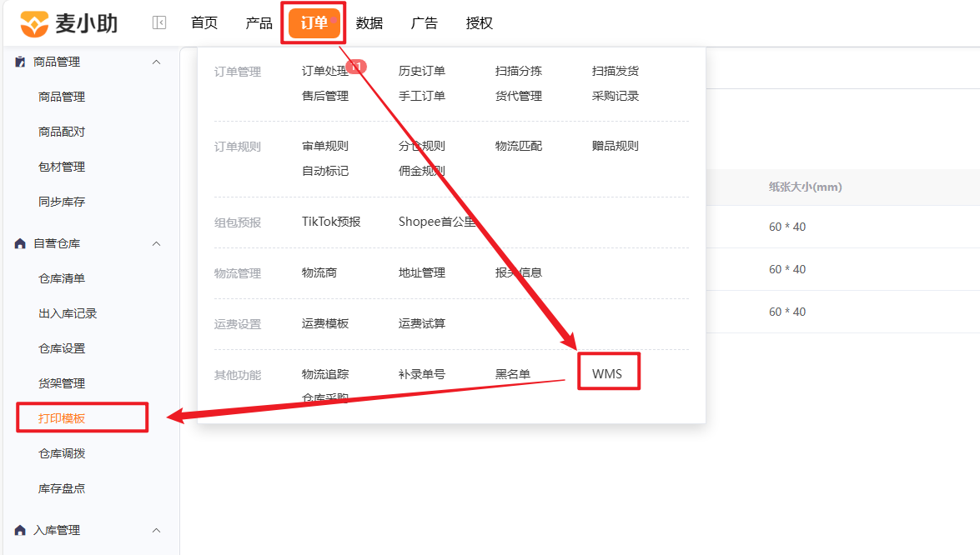The width and height of the screenshot is (980, 555).
Task: Click the red count badge on 订单处理
Action: click(x=356, y=66)
